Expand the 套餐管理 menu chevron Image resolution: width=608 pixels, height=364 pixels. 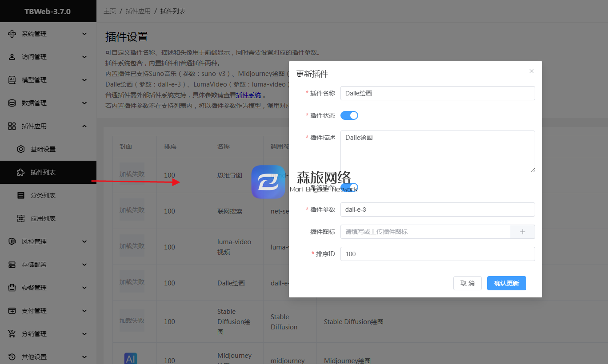[x=84, y=288]
